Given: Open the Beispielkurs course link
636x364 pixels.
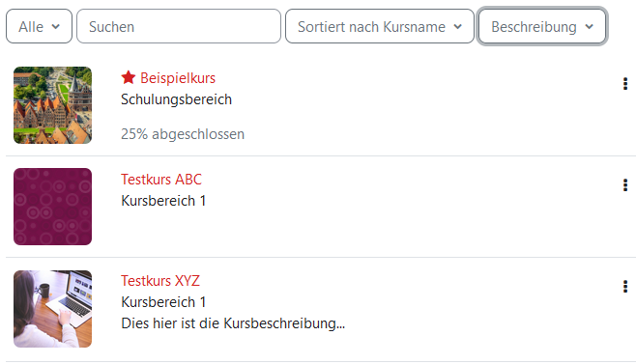Looking at the screenshot, I should coord(178,78).
